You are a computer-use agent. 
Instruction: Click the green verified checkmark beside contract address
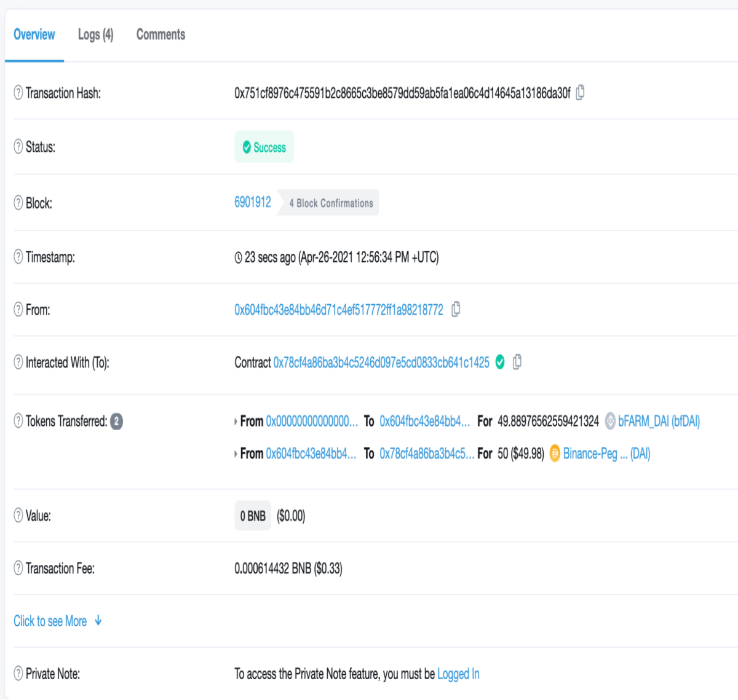click(x=500, y=363)
